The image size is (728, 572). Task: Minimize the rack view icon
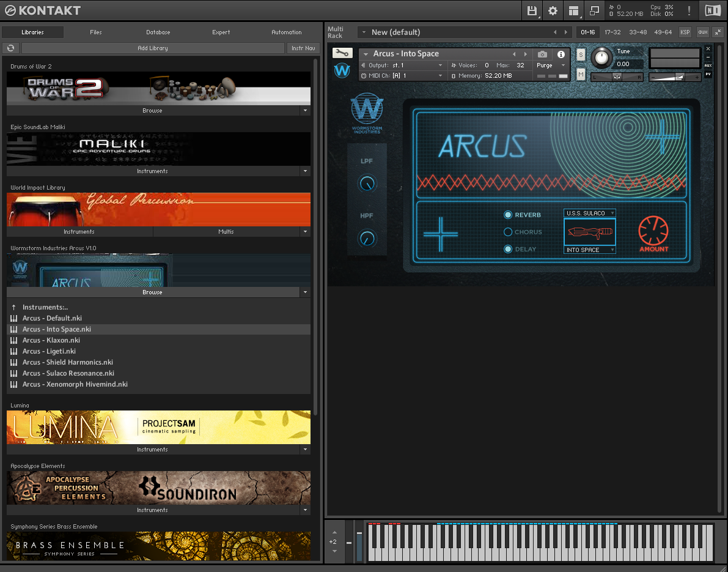pyautogui.click(x=718, y=32)
